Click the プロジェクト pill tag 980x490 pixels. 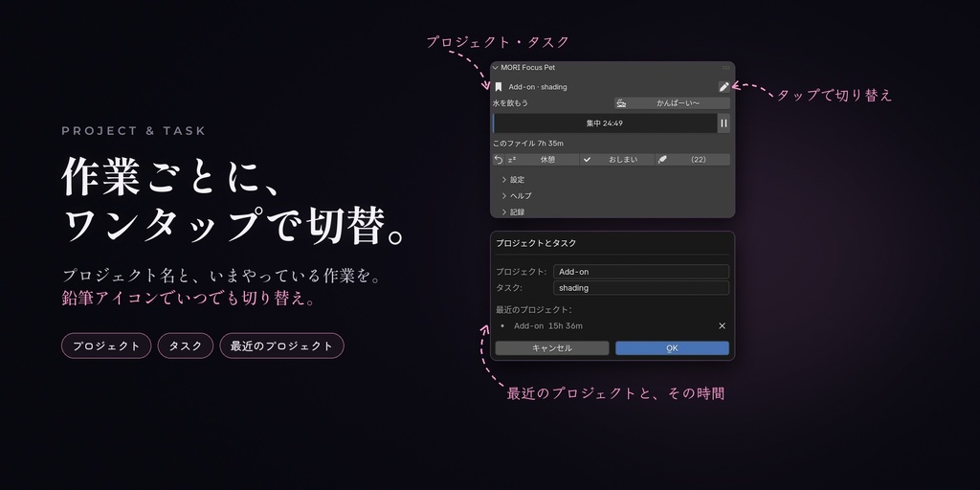[106, 345]
